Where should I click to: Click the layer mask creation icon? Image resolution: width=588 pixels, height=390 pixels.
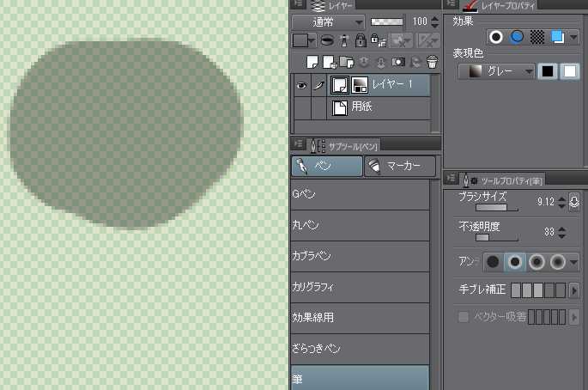coord(398,62)
